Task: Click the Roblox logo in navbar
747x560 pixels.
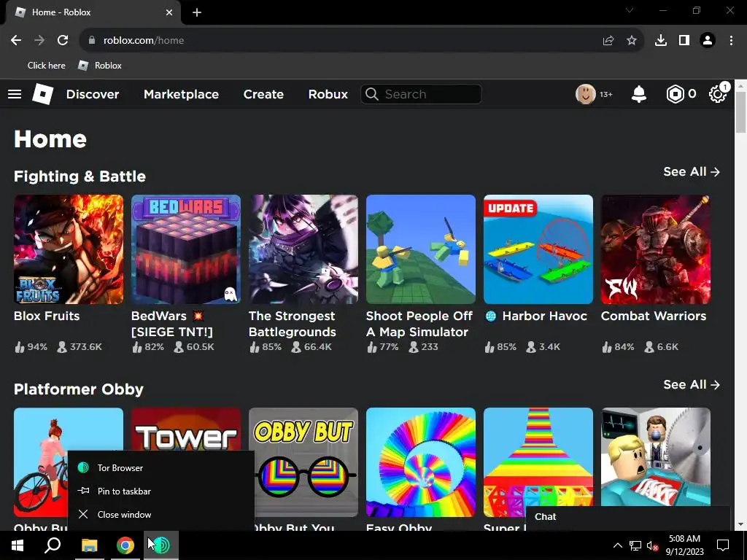Action: (42, 94)
